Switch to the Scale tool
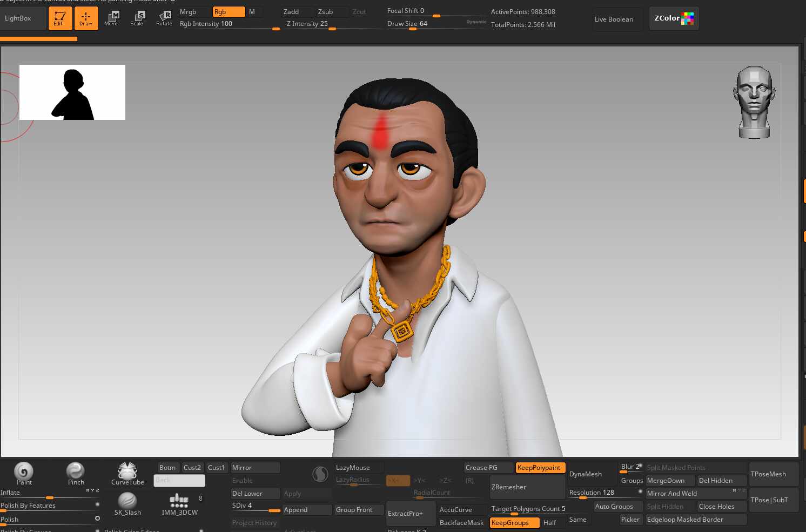The width and height of the screenshot is (806, 532). 137,18
